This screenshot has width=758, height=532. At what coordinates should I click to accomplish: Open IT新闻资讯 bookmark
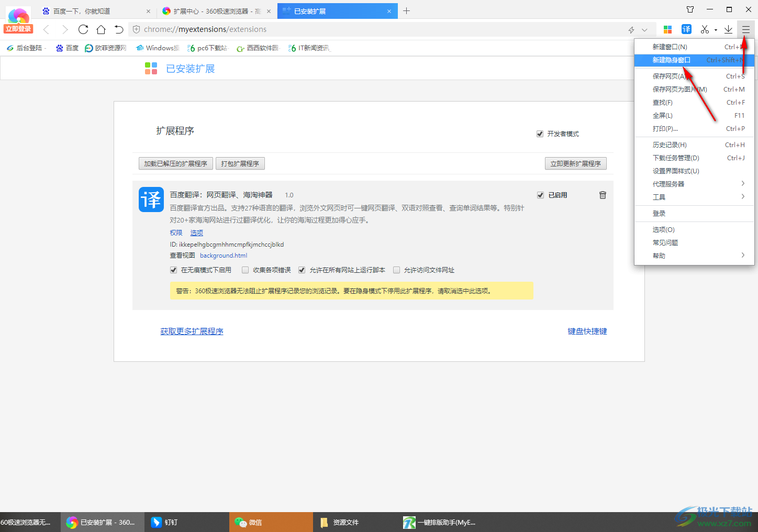tap(309, 48)
